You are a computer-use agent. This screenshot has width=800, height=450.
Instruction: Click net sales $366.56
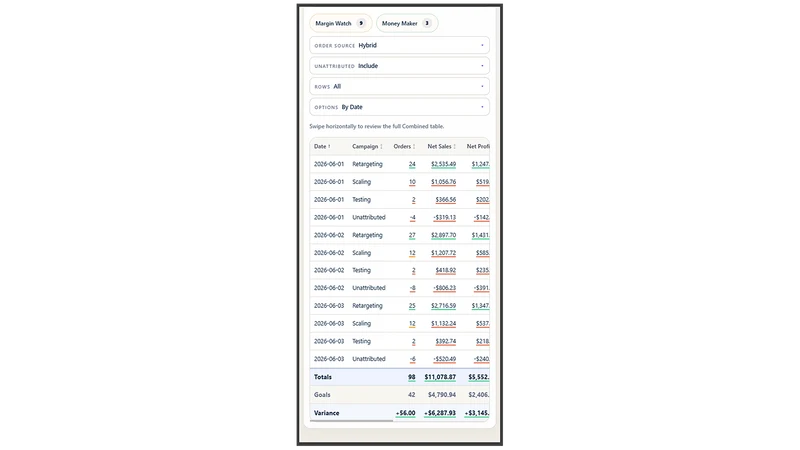(x=445, y=200)
